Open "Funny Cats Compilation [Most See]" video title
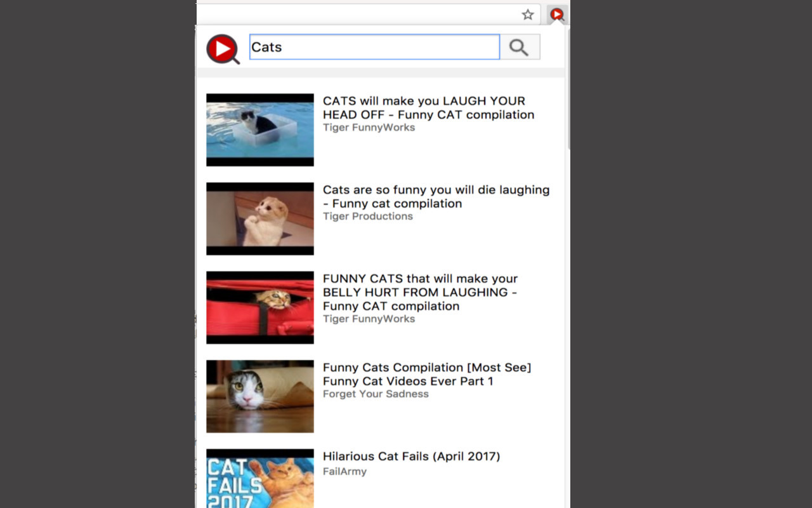Viewport: 812px width, 508px height. coord(427,374)
